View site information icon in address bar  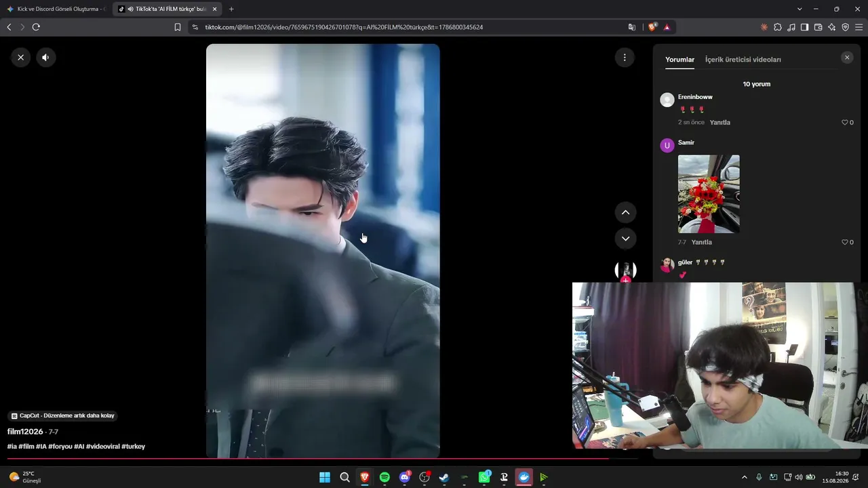[x=195, y=27]
